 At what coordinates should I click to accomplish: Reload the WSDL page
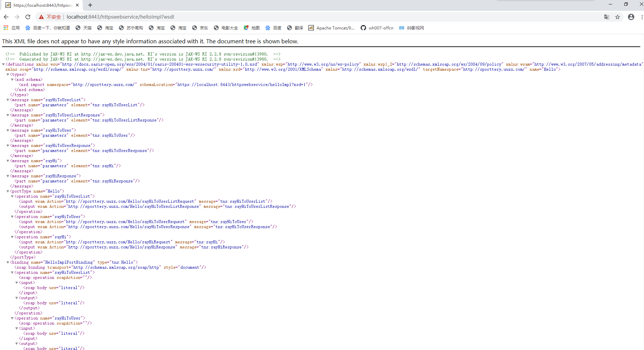pyautogui.click(x=28, y=17)
